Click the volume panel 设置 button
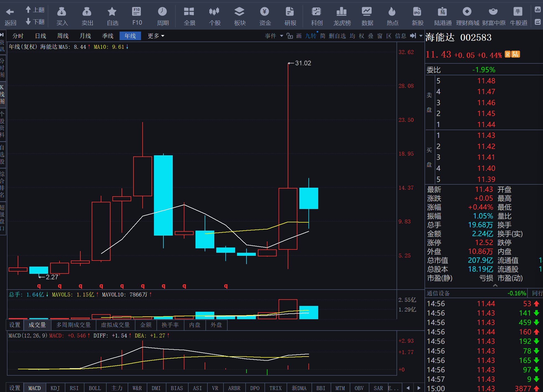 pyautogui.click(x=15, y=325)
